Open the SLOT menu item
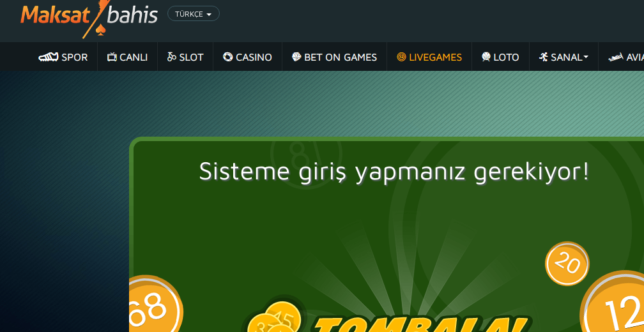Image resolution: width=644 pixels, height=332 pixels. click(185, 57)
